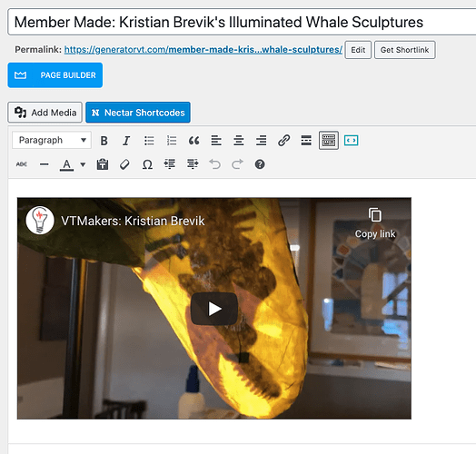This screenshot has width=476, height=454.
Task: Insert a bulleted list
Action: tap(149, 141)
